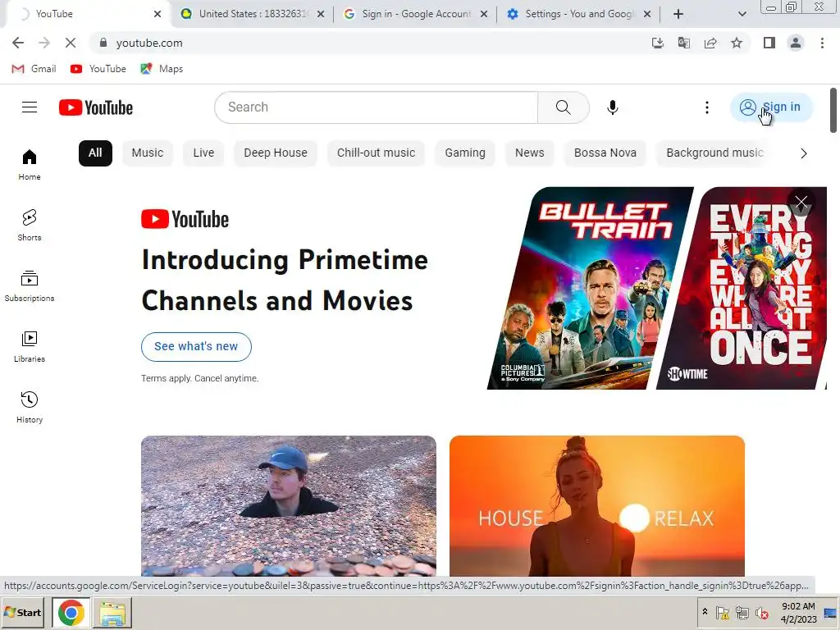The image size is (840, 630).
Task: Click the Sign in button
Action: click(x=771, y=107)
